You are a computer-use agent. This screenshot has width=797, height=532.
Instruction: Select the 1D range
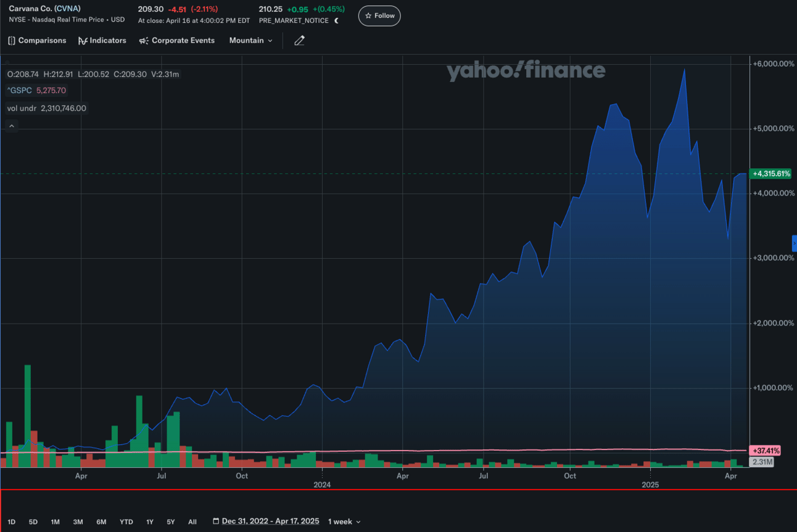pos(12,522)
